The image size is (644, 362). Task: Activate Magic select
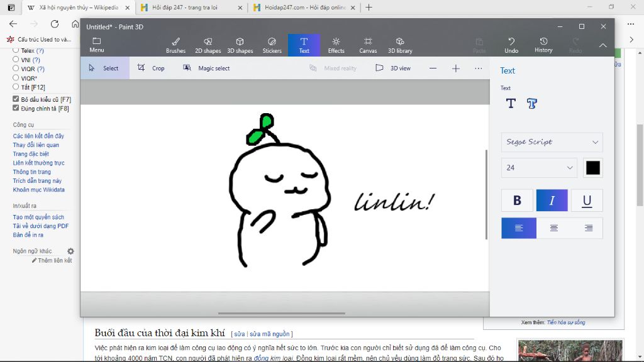(x=206, y=68)
